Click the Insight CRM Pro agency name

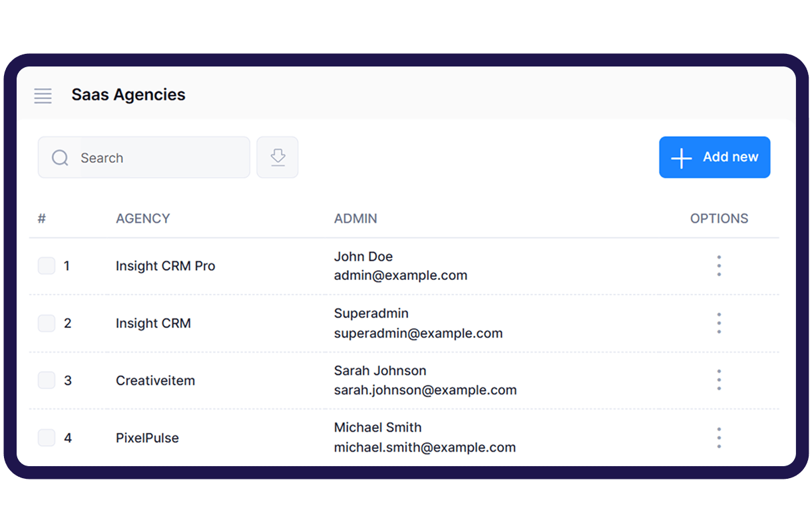tap(165, 266)
